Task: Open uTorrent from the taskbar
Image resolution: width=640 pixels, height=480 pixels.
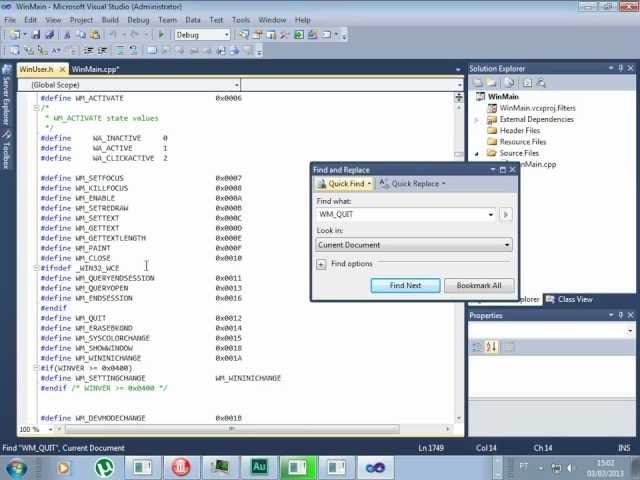Action: tap(104, 468)
